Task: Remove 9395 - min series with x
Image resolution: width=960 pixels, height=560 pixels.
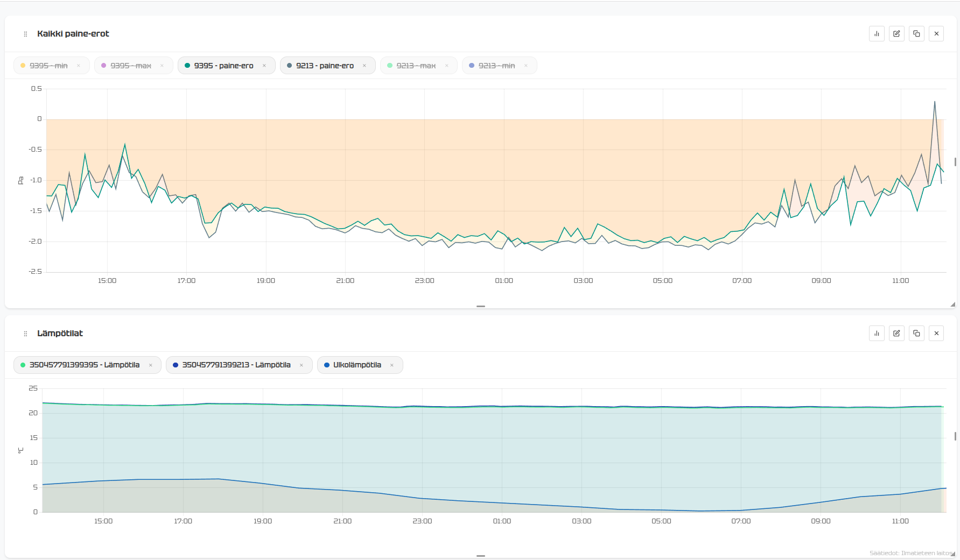Action: (x=79, y=66)
